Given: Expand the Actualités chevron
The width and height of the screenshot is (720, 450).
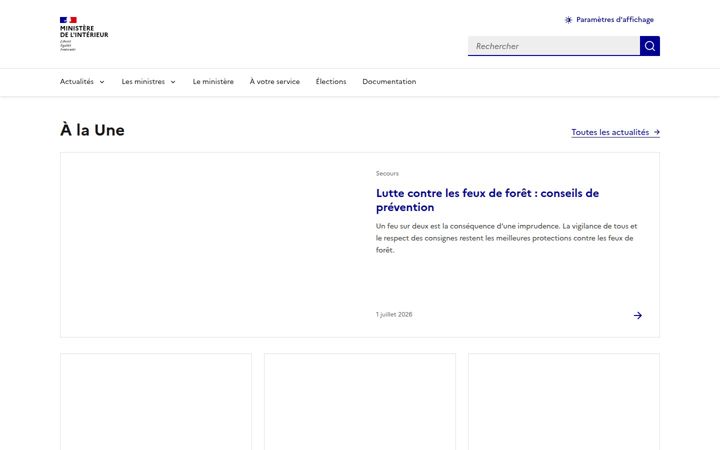Looking at the screenshot, I should pos(102,82).
